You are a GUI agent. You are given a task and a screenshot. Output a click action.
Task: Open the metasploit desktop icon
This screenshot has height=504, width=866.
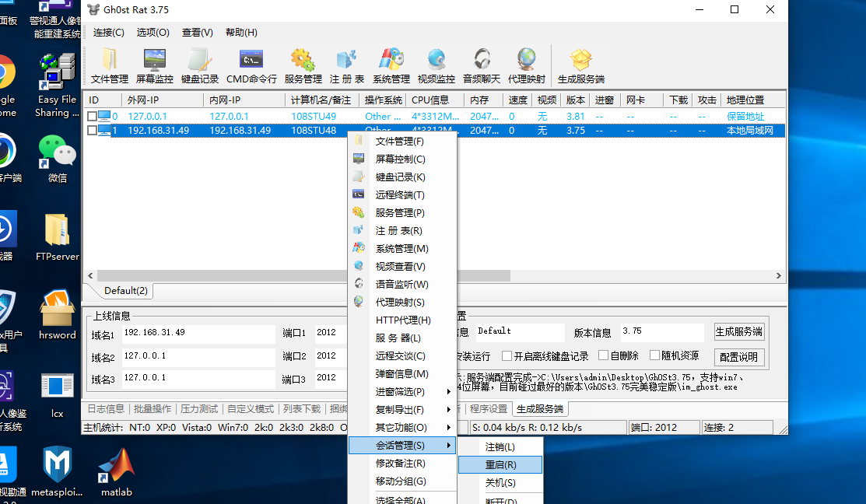click(57, 472)
